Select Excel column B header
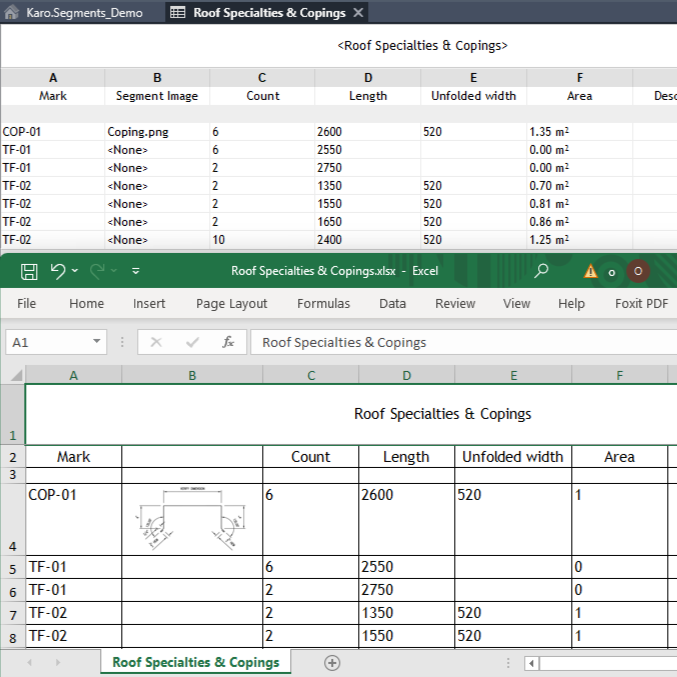The image size is (677, 677). 192,375
